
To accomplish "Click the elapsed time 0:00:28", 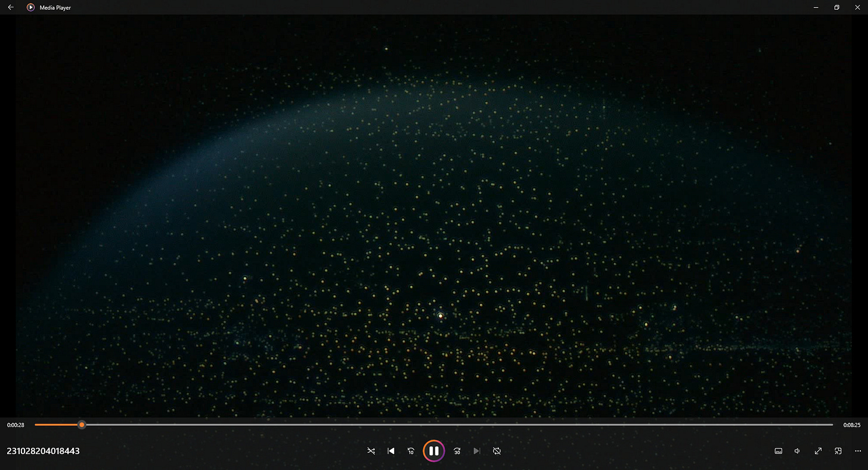I will point(15,425).
